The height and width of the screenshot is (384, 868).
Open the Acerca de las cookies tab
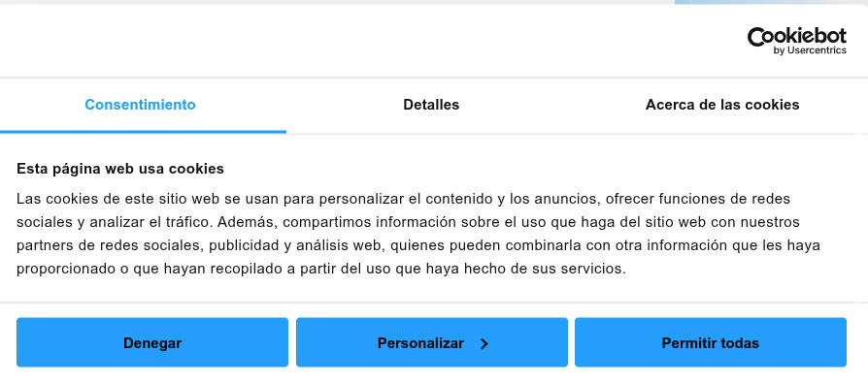(x=721, y=105)
